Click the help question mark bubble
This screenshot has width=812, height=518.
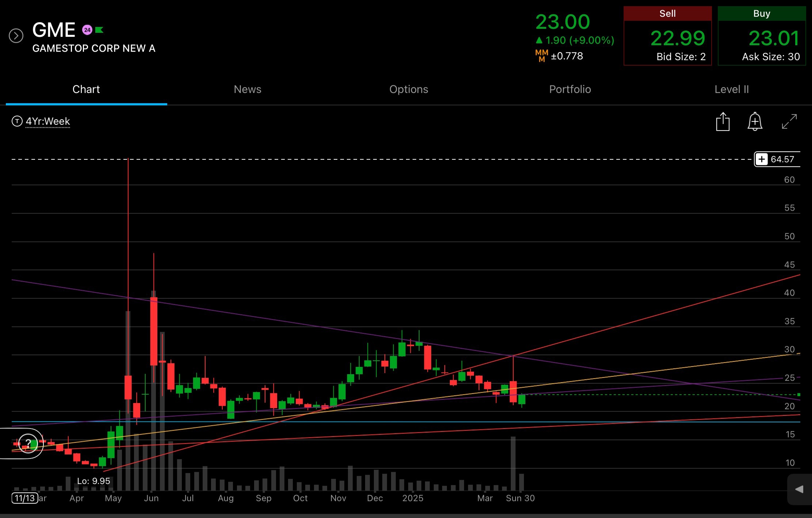coord(28,444)
